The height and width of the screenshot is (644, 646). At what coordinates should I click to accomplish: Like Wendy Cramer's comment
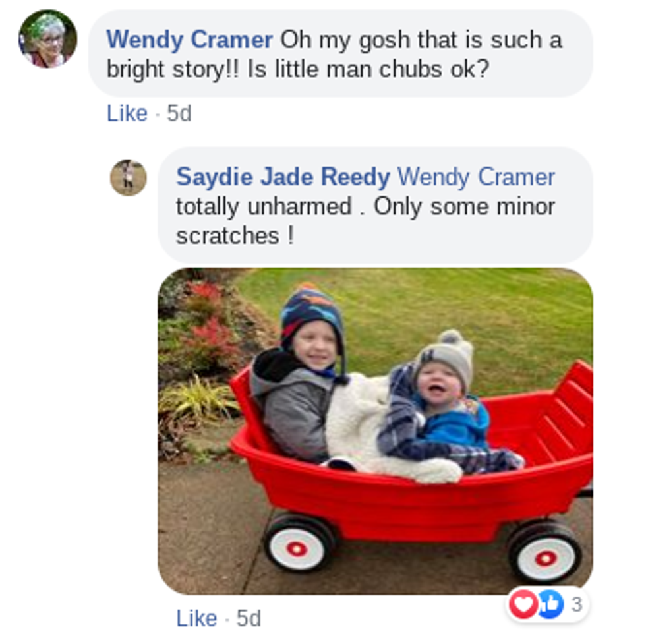(127, 113)
